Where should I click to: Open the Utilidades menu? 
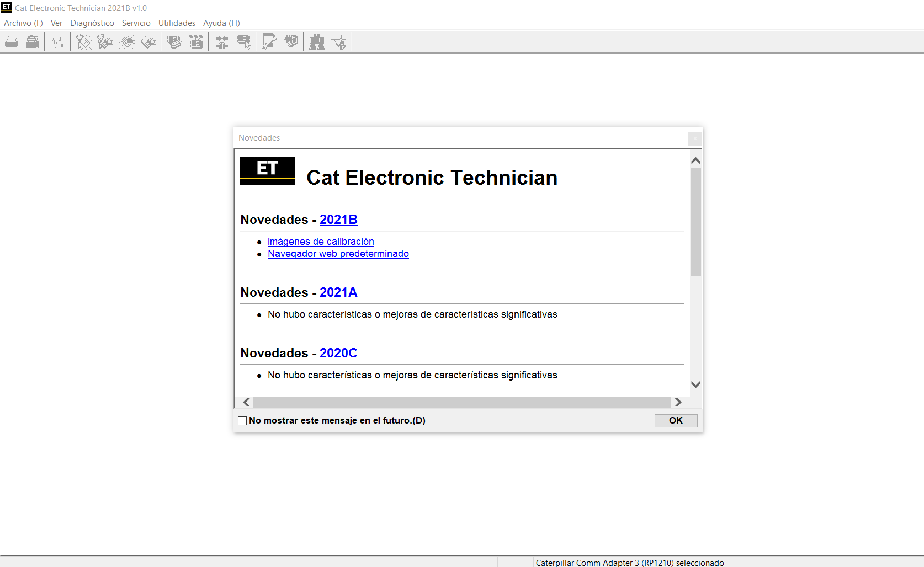click(x=177, y=23)
